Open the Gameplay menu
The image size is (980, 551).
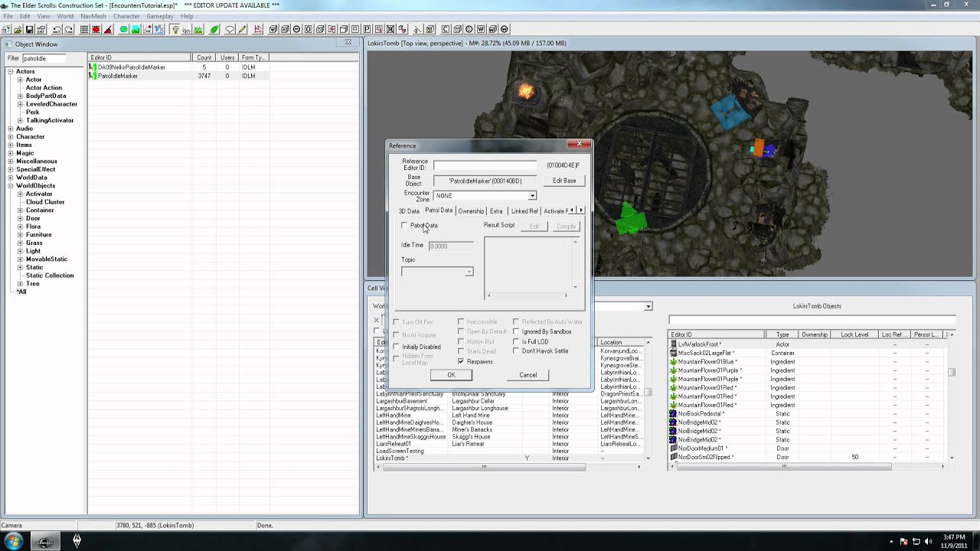click(160, 16)
